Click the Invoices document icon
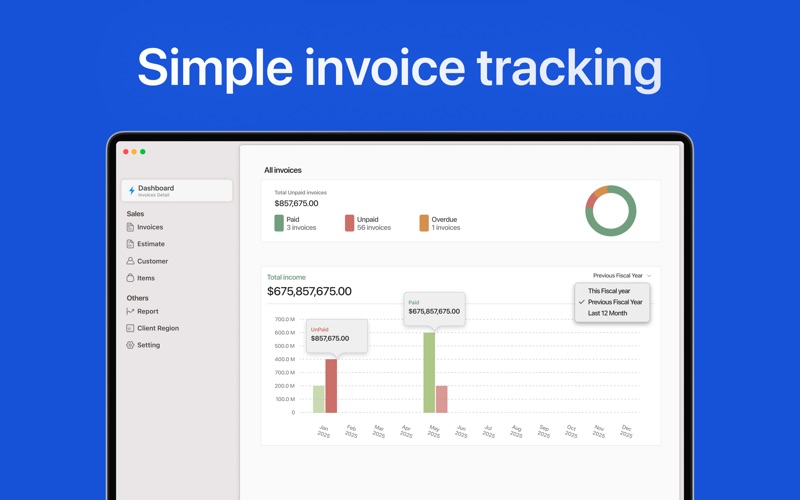800x500 pixels. coord(130,227)
